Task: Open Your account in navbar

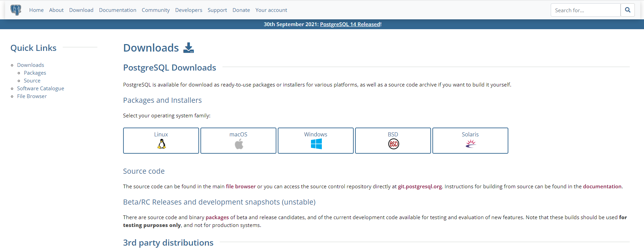Action: tap(271, 10)
